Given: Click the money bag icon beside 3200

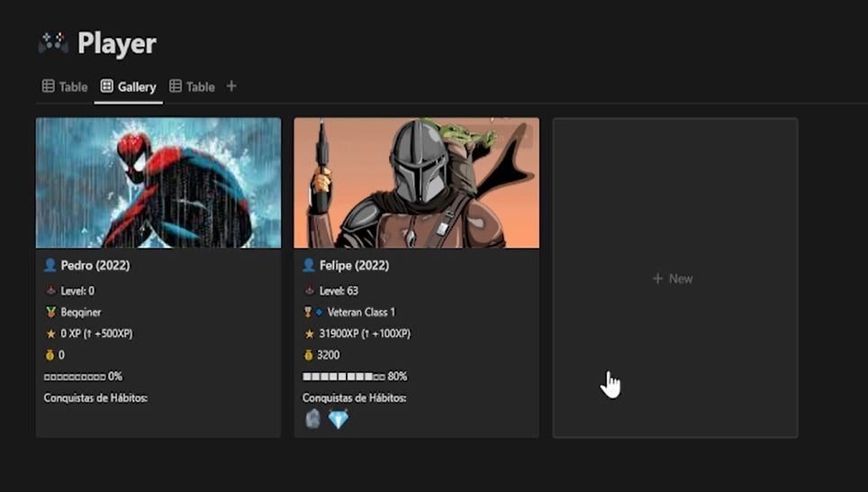Looking at the screenshot, I should click(x=308, y=355).
